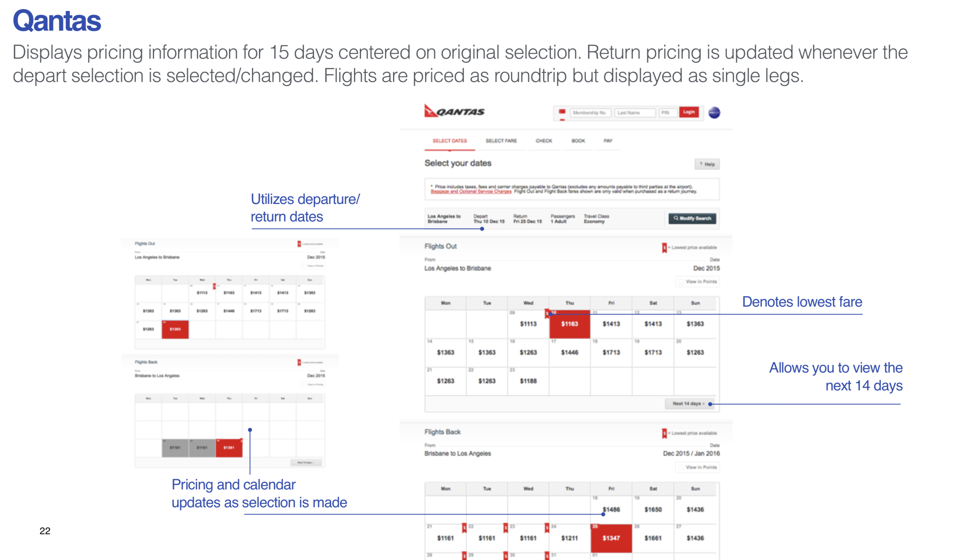Click lowest-price ribbon on the 22nd Flights Back cell
This screenshot has width=967, height=560.
click(x=505, y=528)
